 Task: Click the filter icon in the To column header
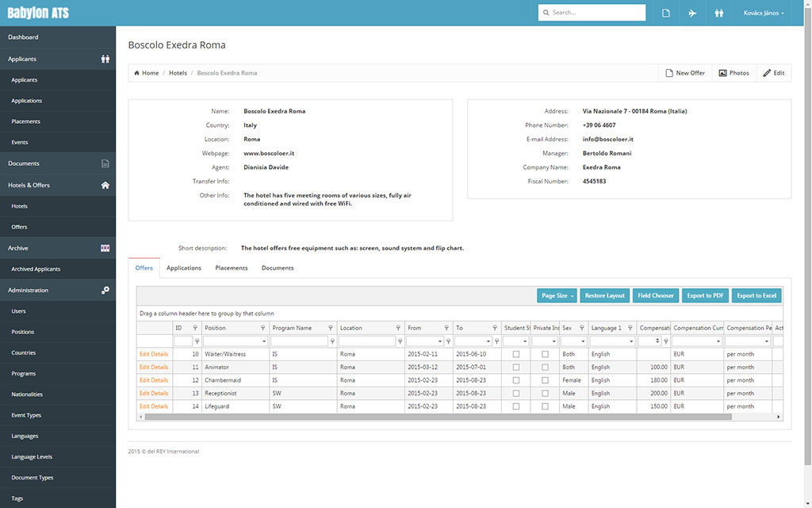[x=495, y=328]
